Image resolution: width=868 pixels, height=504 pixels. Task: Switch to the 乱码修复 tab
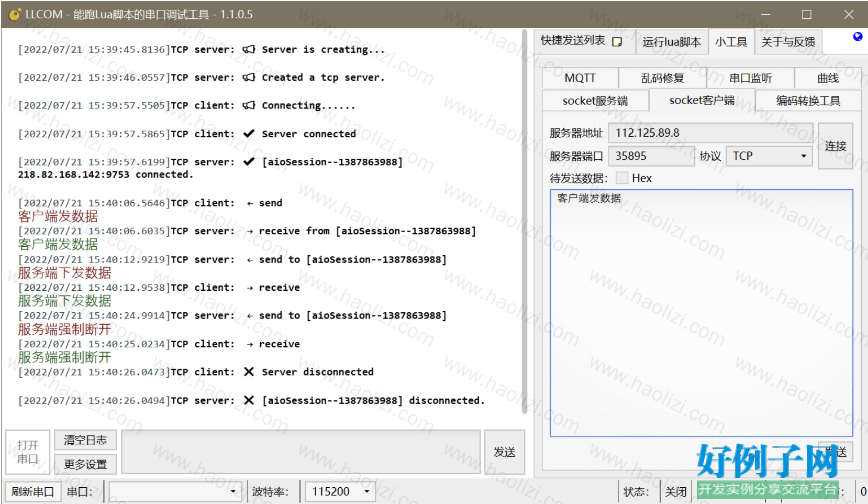[x=663, y=78]
